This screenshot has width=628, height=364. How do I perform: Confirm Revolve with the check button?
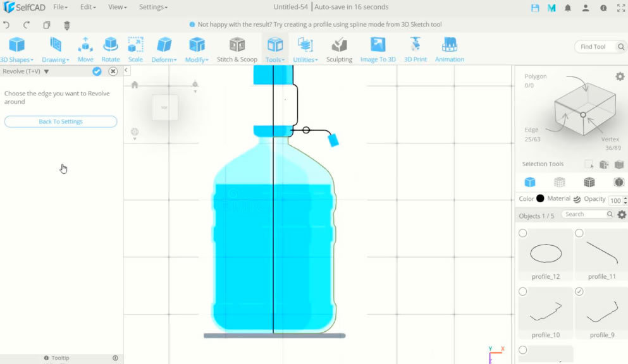coord(97,71)
